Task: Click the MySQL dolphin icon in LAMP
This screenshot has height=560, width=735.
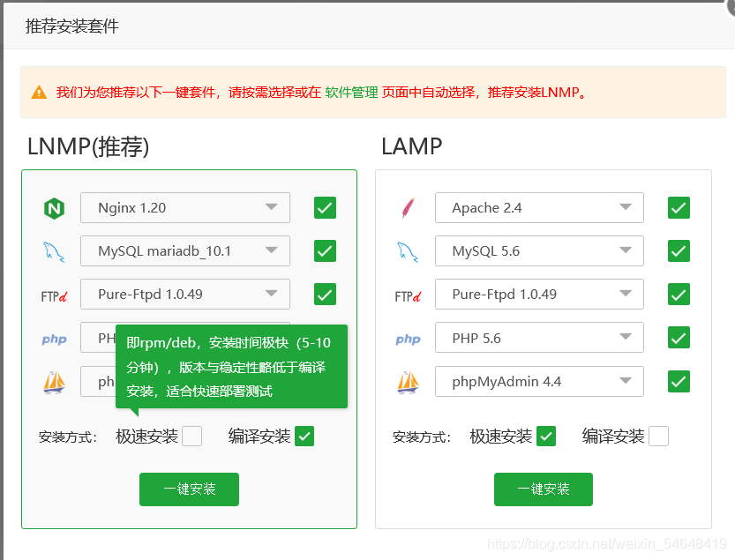Action: [408, 252]
